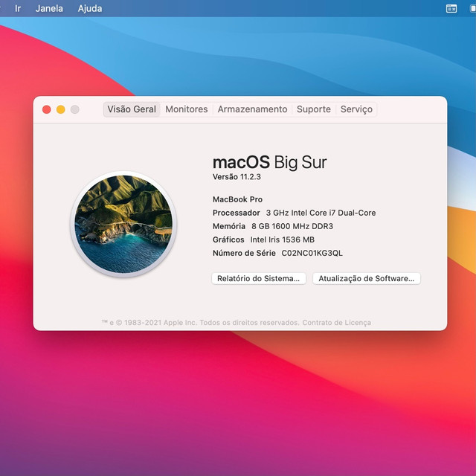Click the memory value 8 GB 1600 MHz DDR3
Viewport: 476px width, 476px height.
click(292, 226)
